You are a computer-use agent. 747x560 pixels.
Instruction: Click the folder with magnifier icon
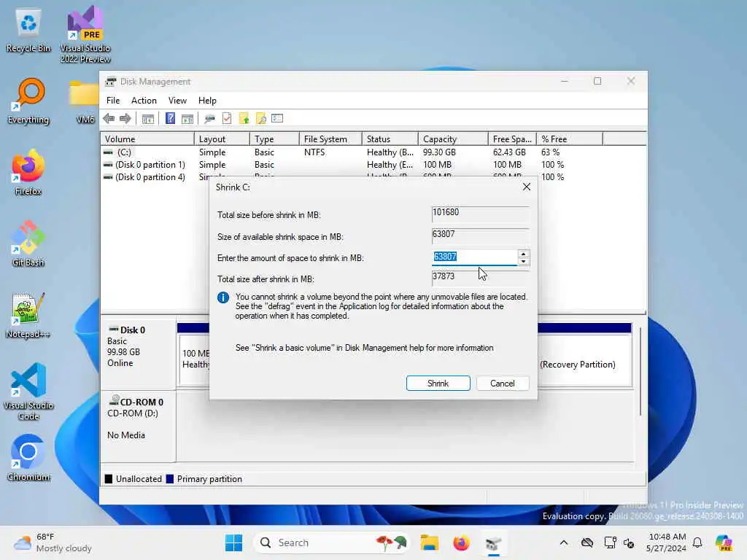pyautogui.click(x=261, y=118)
